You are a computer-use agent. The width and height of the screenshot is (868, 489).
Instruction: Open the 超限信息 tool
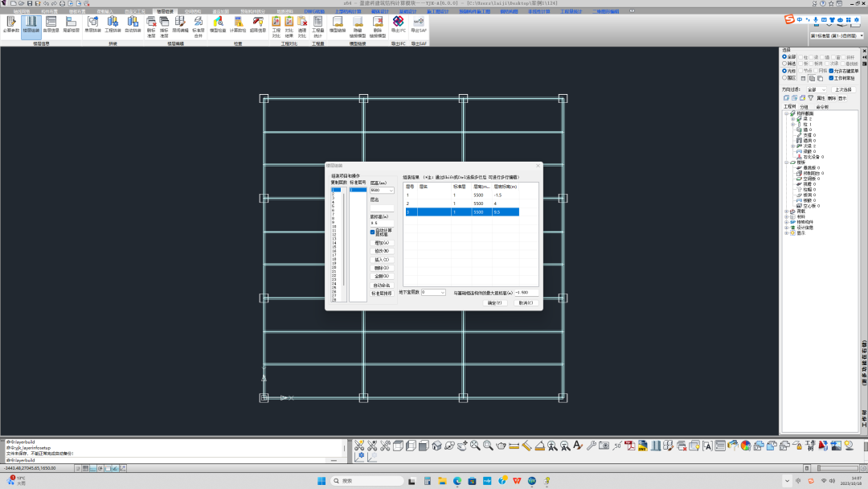pos(258,26)
